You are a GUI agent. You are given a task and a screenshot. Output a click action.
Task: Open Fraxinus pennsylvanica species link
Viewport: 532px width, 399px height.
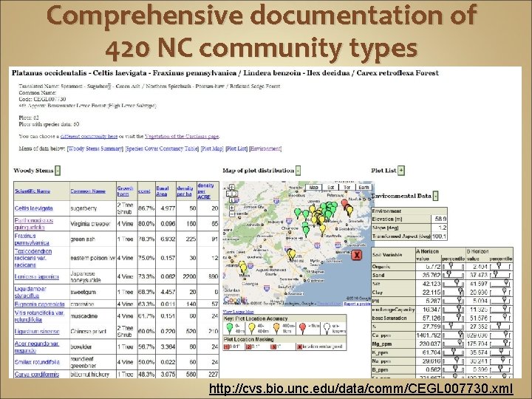coord(32,239)
